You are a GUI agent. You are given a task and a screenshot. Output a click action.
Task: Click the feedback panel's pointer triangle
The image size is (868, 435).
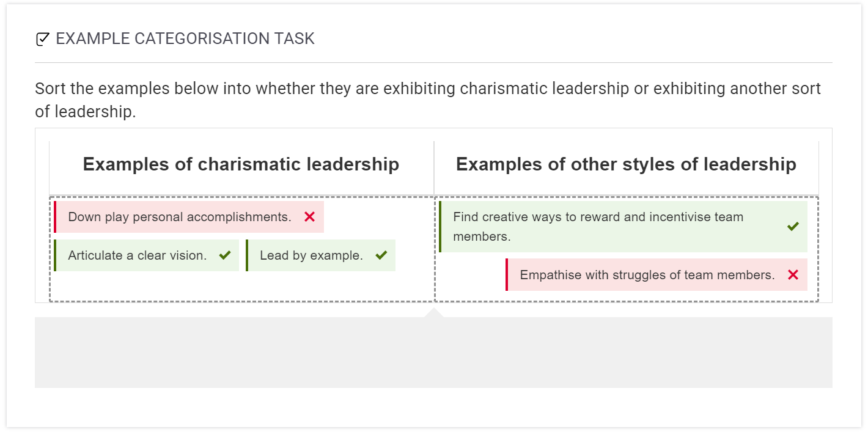click(x=434, y=313)
